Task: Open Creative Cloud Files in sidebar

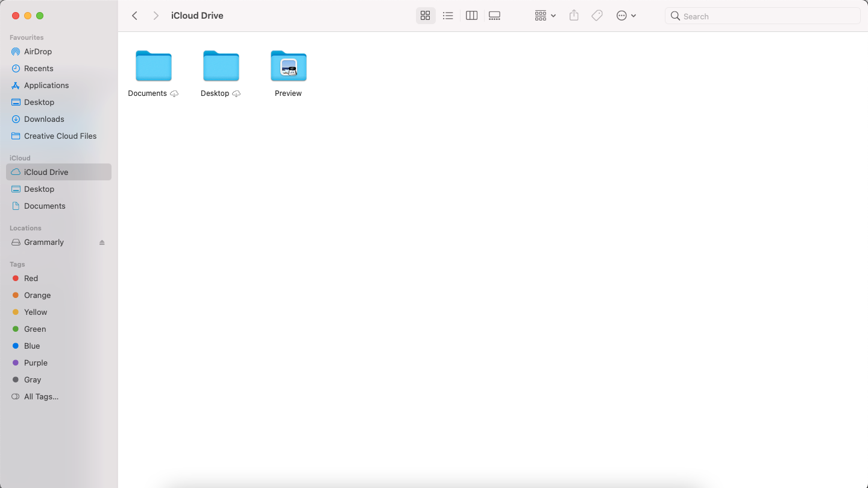Action: click(x=58, y=136)
